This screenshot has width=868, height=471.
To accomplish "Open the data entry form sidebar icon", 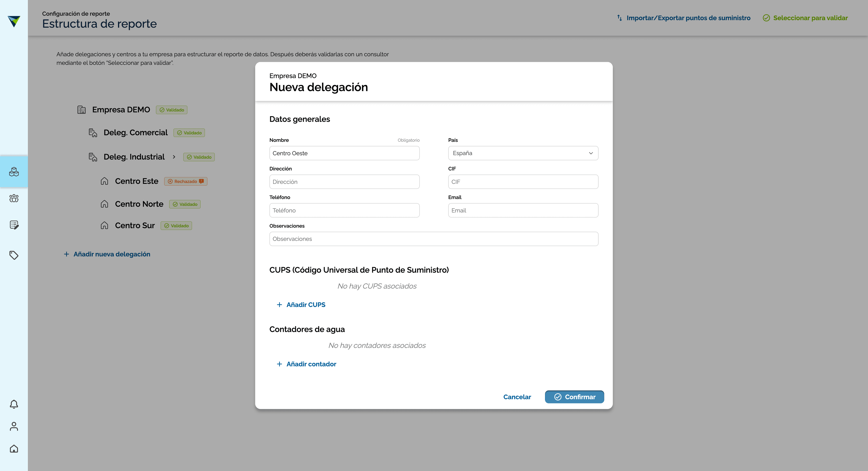I will tap(14, 225).
